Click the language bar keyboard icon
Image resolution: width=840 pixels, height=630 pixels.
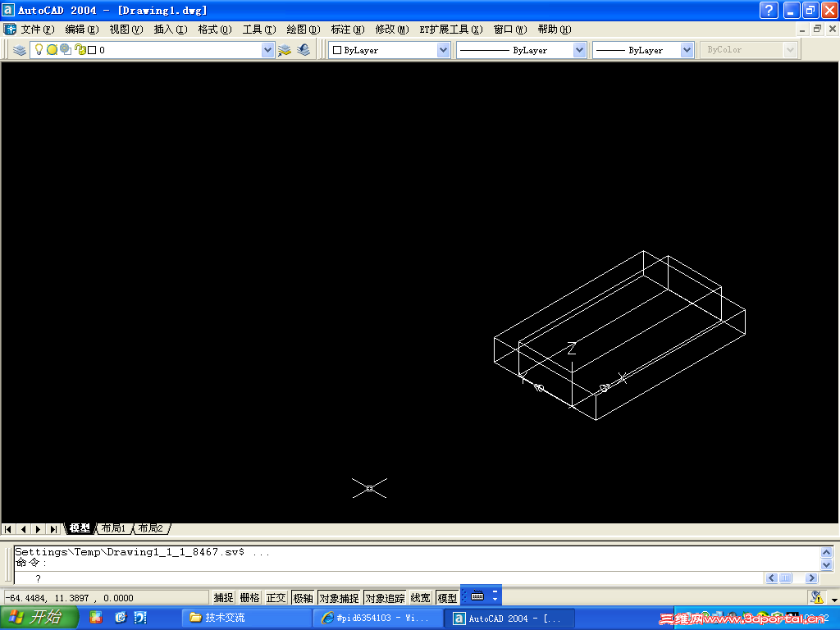[x=477, y=596]
